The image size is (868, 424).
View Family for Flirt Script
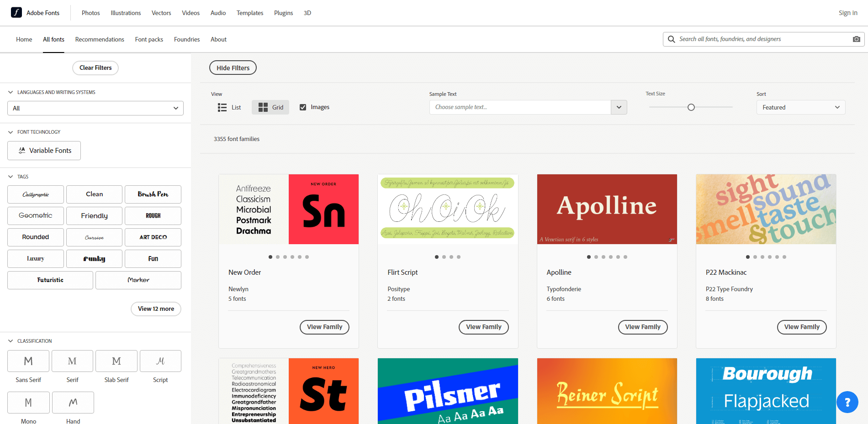pos(483,327)
